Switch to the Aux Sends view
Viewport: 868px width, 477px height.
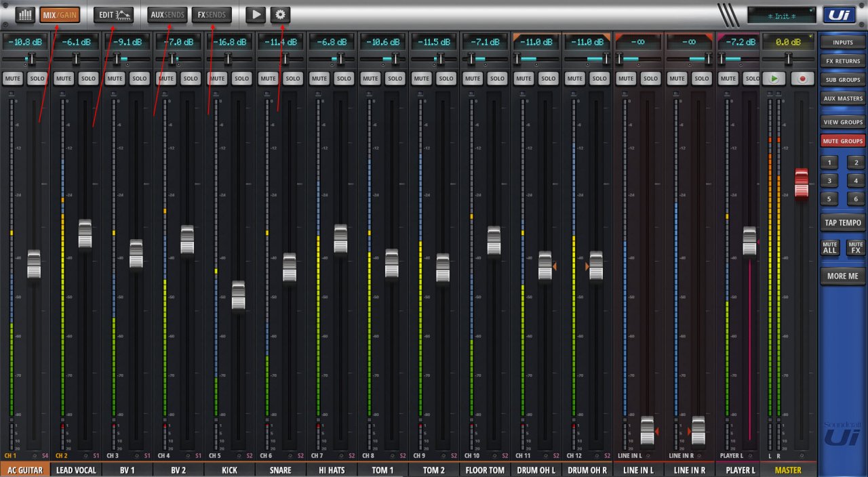coord(167,14)
